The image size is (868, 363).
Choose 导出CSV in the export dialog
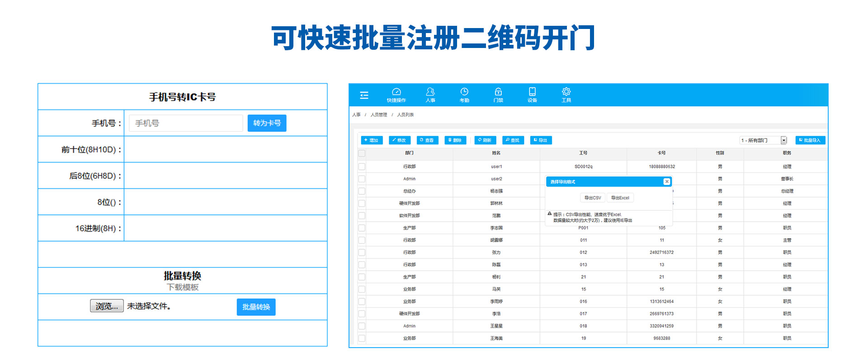pos(593,198)
